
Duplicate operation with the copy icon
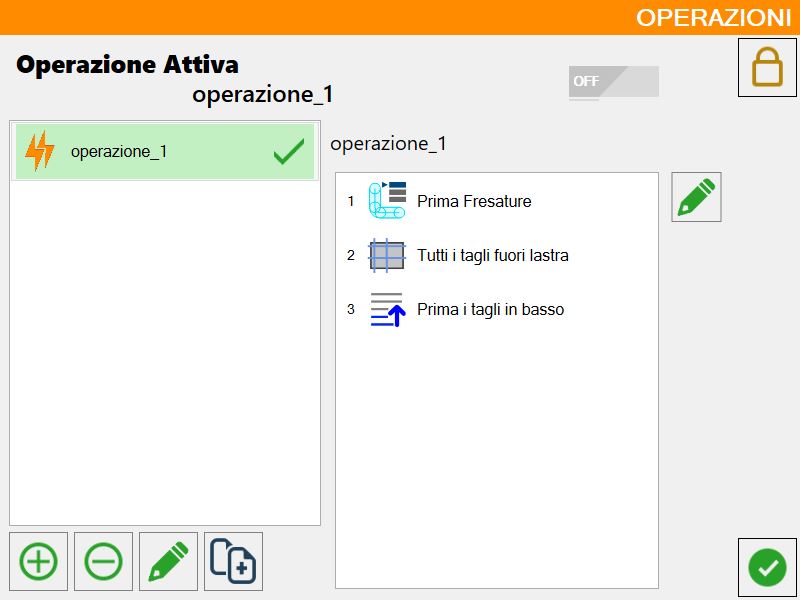(233, 561)
